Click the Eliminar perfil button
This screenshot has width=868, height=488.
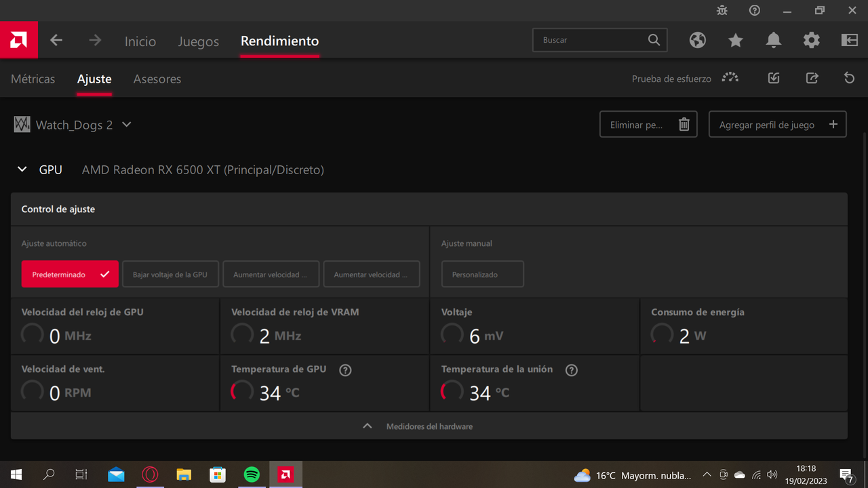pos(648,125)
